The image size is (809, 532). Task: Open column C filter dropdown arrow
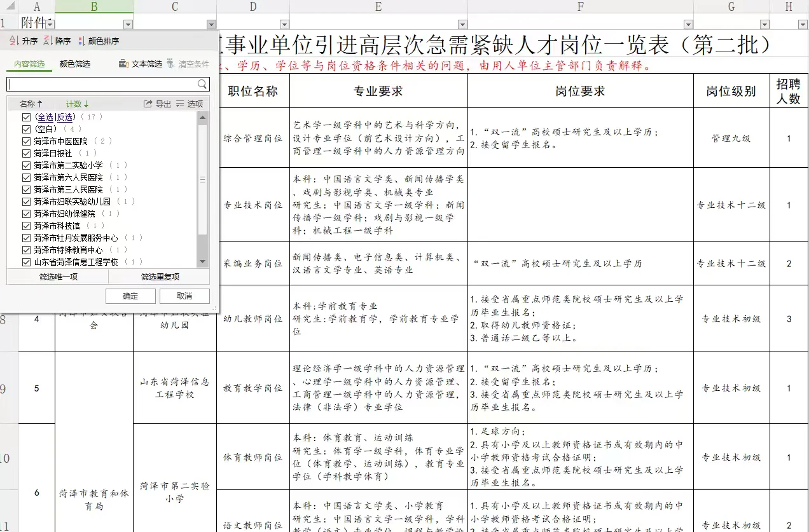[x=211, y=24]
